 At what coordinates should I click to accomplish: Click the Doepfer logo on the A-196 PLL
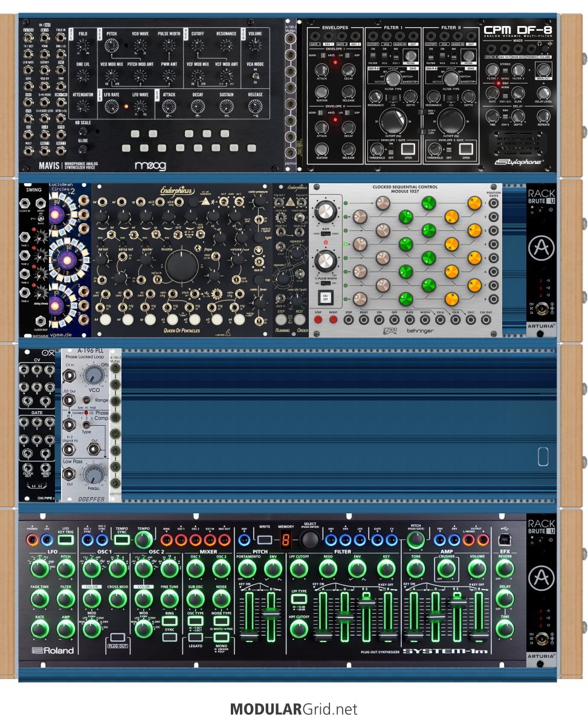click(91, 499)
